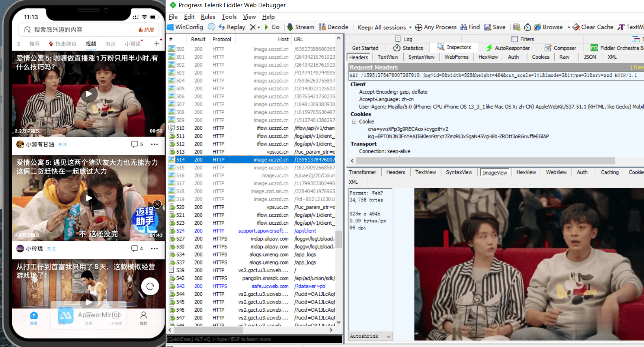Select response HexView tab
This screenshot has width=644, height=347.
coord(526,172)
